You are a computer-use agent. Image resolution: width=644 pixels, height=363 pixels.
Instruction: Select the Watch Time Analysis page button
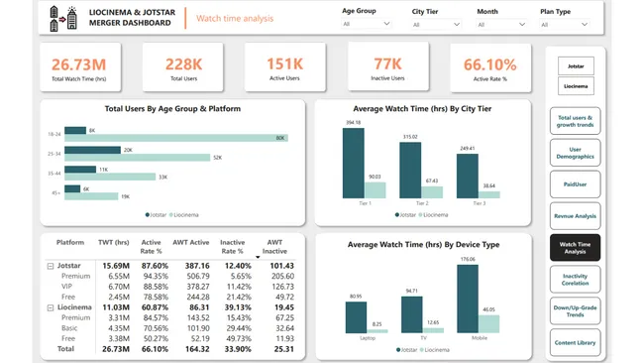pyautogui.click(x=575, y=248)
